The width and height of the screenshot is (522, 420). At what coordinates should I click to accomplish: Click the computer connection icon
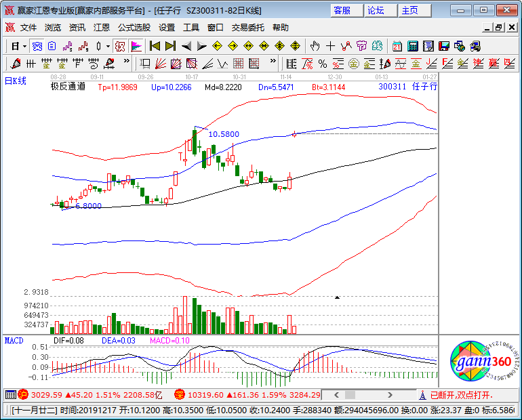[475, 46]
